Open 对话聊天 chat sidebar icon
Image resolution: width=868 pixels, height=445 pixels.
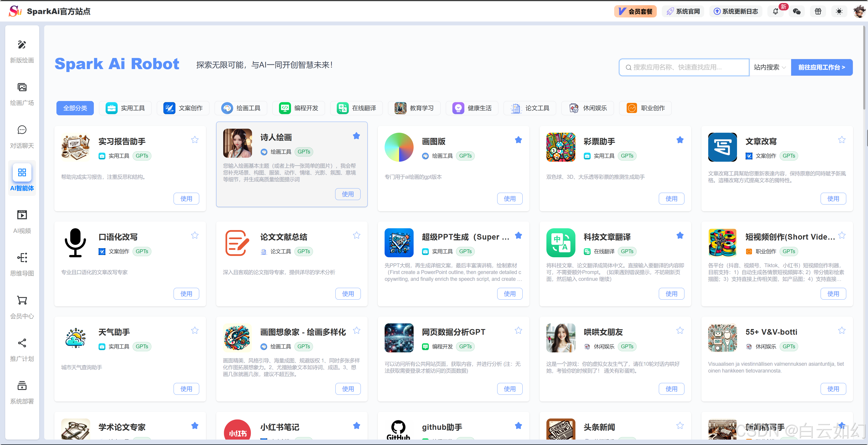(x=22, y=130)
